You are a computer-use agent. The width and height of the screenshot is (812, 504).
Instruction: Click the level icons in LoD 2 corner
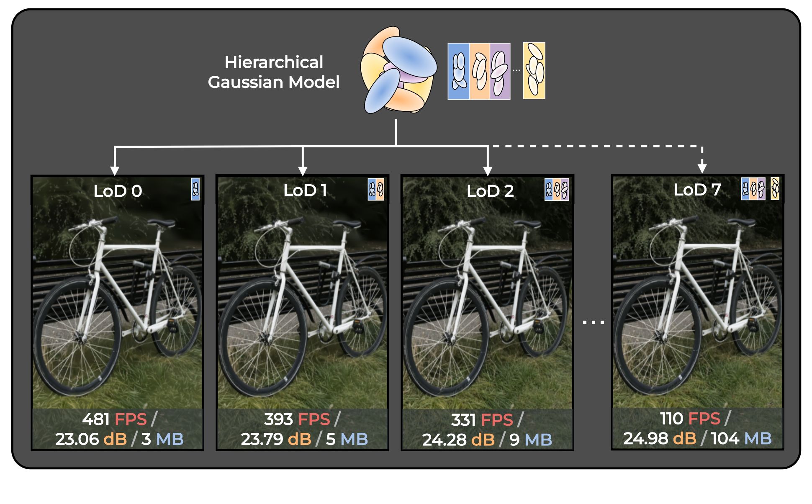[557, 189]
